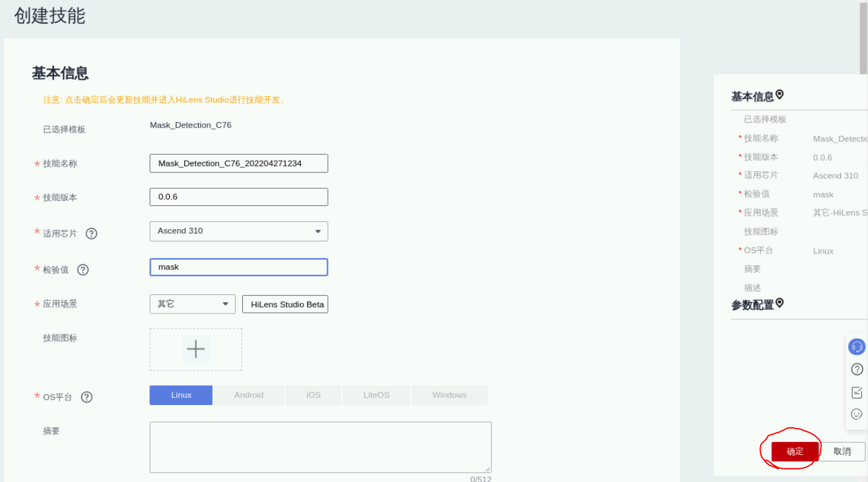Click the customer service headset icon
Image resolution: width=868 pixels, height=482 pixels.
856,346
